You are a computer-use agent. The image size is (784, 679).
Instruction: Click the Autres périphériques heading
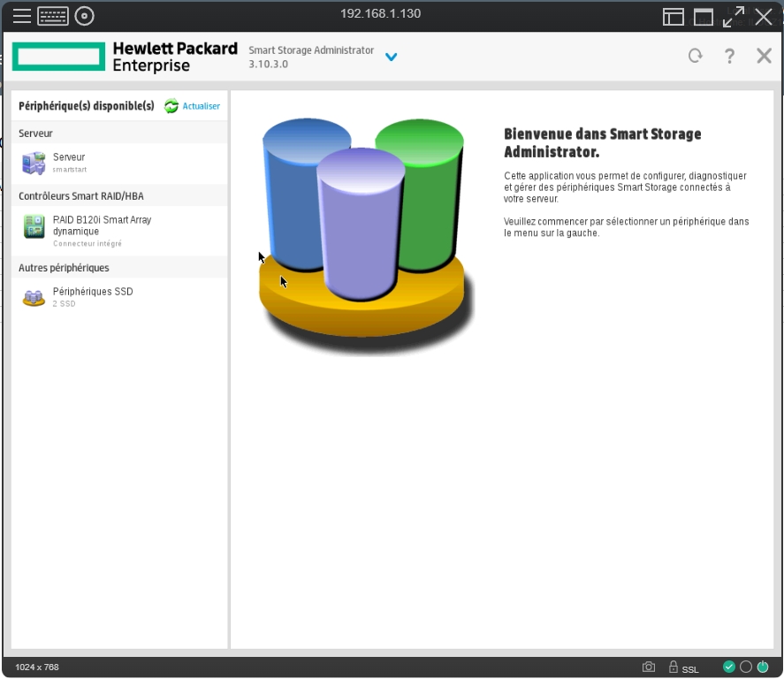pos(64,268)
